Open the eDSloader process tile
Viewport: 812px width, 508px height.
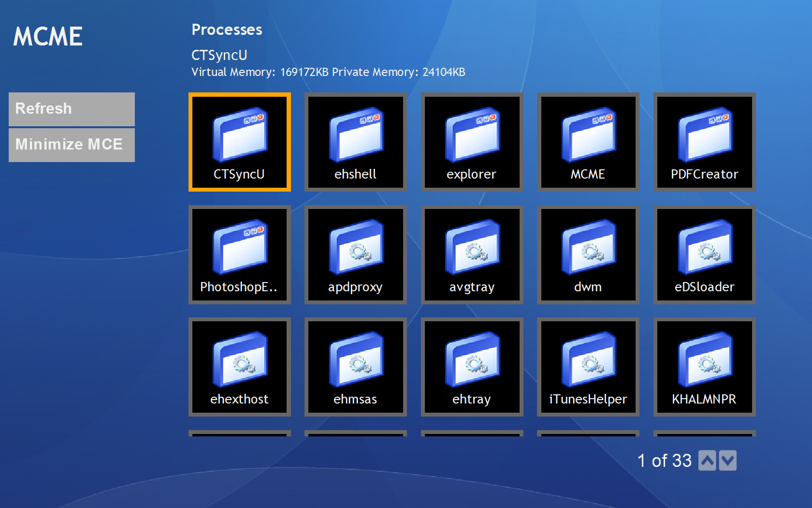pyautogui.click(x=704, y=254)
